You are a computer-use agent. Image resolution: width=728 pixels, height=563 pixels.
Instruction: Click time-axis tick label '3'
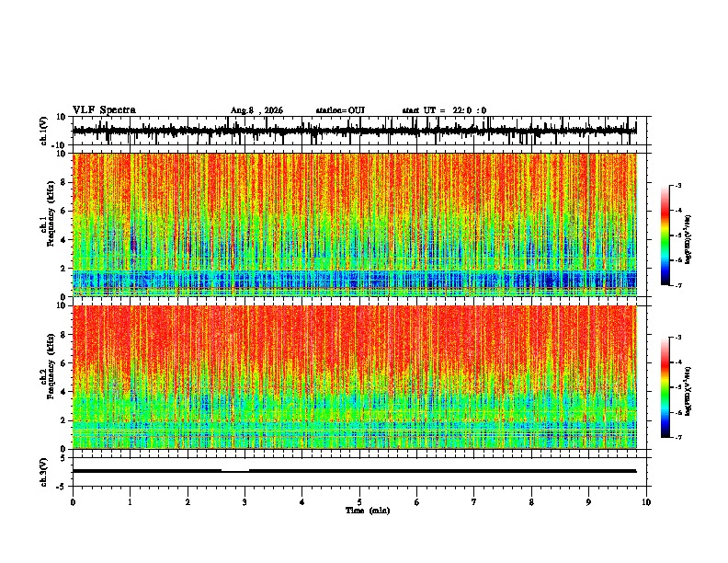click(x=245, y=502)
